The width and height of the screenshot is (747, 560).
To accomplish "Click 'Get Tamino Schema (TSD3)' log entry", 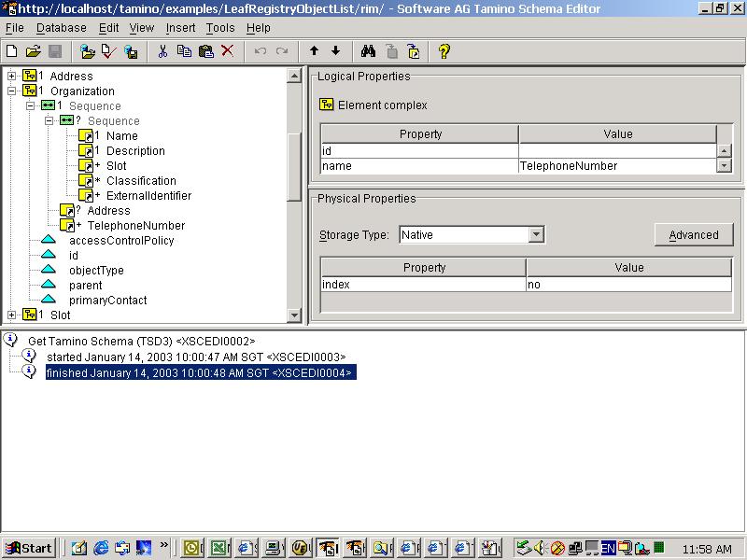I will click(x=142, y=341).
